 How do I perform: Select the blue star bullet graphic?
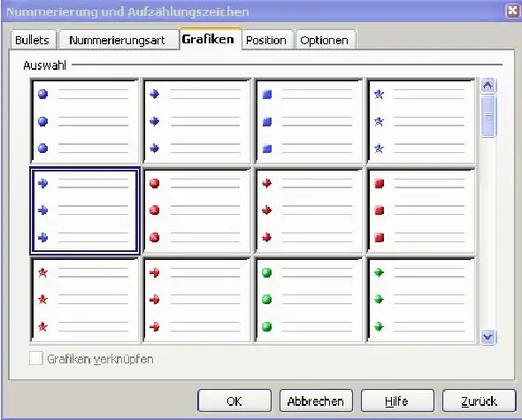[421, 121]
